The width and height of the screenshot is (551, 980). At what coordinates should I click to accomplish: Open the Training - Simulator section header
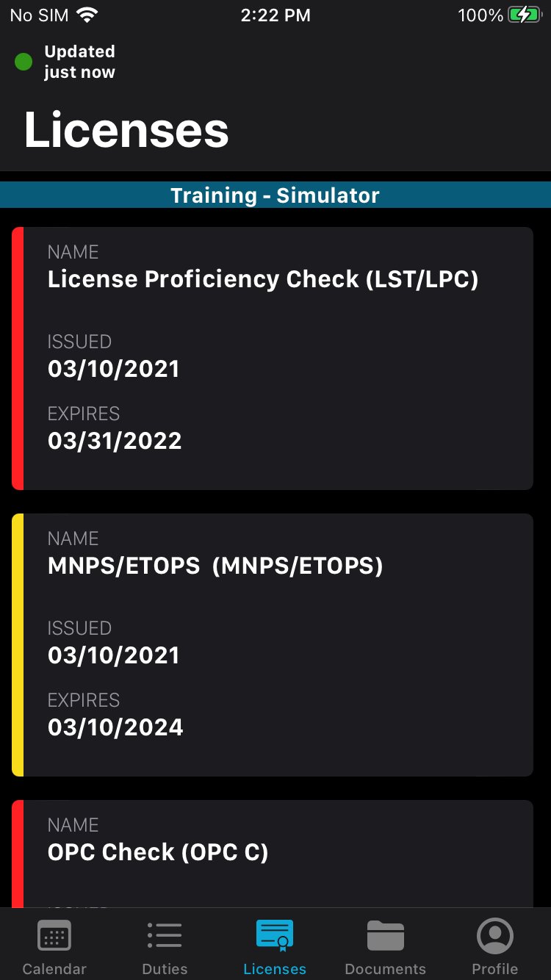point(275,195)
